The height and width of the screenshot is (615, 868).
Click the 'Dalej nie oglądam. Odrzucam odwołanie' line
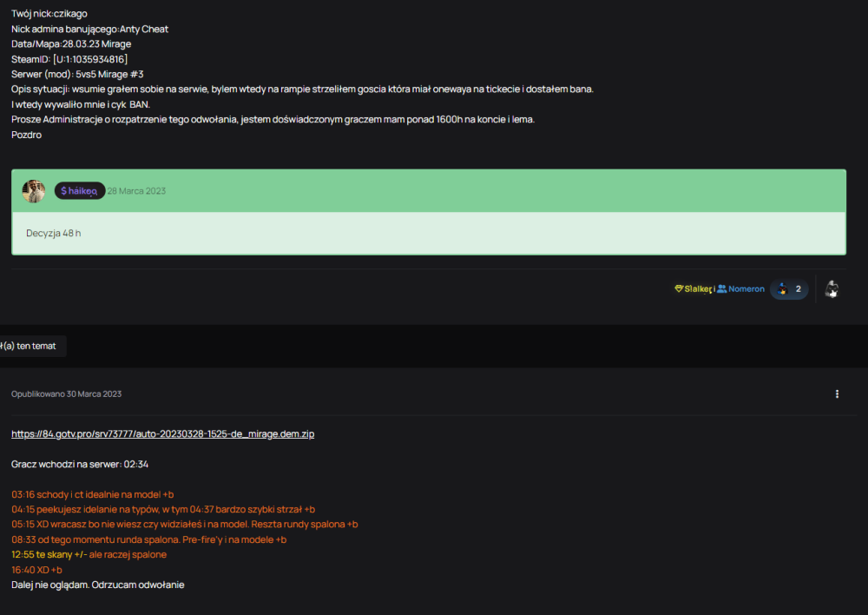[97, 585]
